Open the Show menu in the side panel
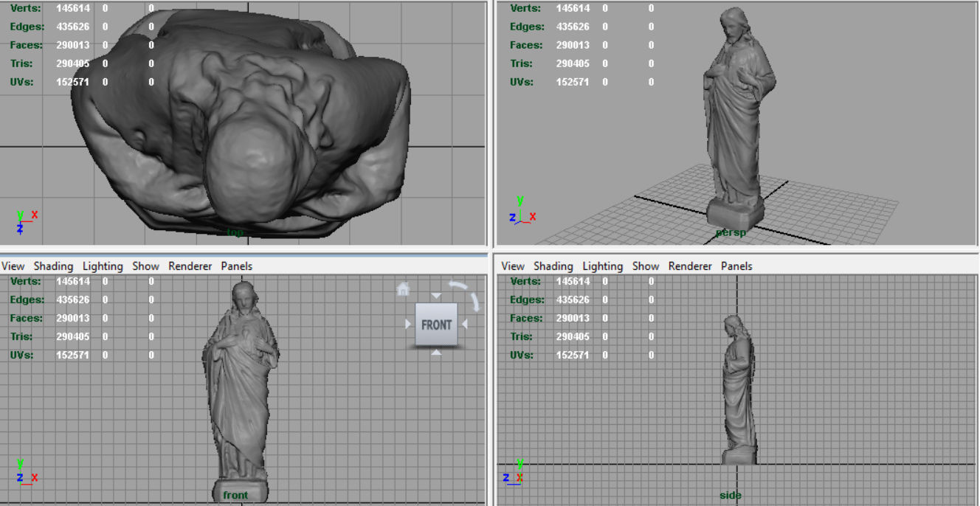The height and width of the screenshot is (506, 980). tap(646, 266)
